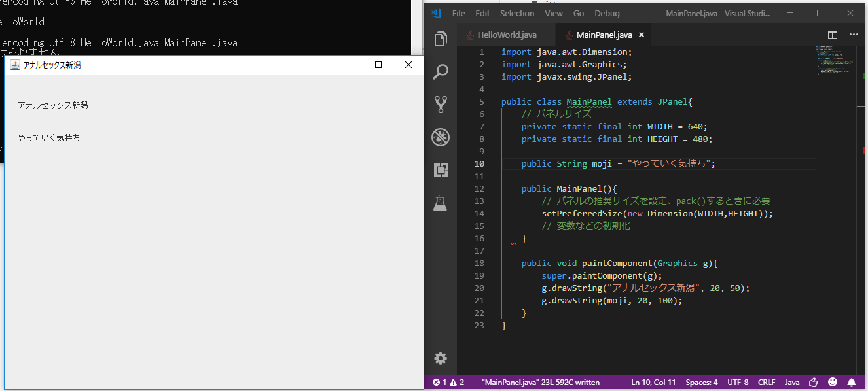
Task: Open the Extensions view
Action: [441, 170]
